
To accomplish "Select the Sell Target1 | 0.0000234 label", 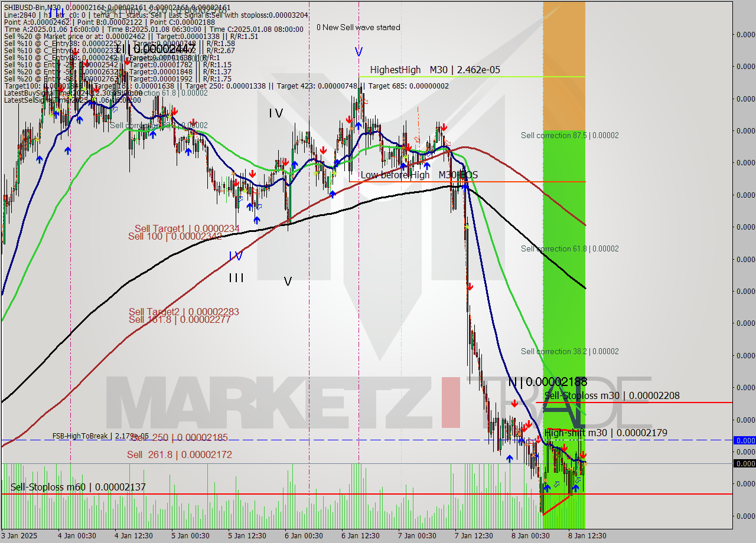I will 187,229.
